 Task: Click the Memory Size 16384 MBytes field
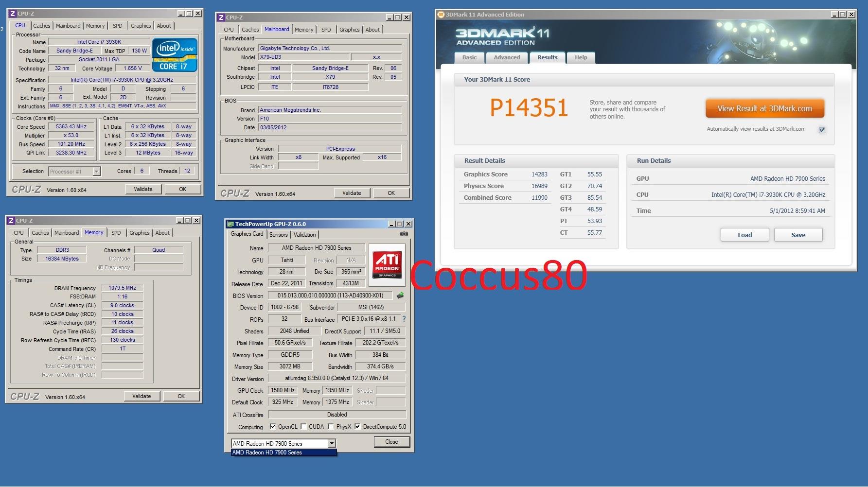pos(62,259)
